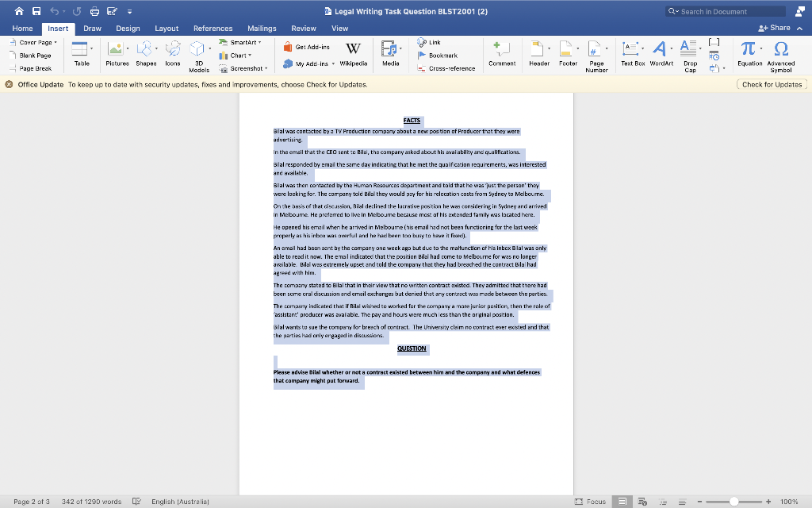Add a Bookmark
Image resolution: width=812 pixels, height=508 pixels.
438,56
